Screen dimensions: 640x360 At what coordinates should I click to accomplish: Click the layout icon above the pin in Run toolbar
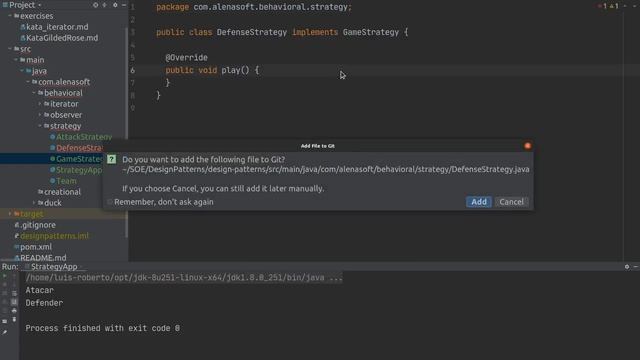click(x=4, y=322)
